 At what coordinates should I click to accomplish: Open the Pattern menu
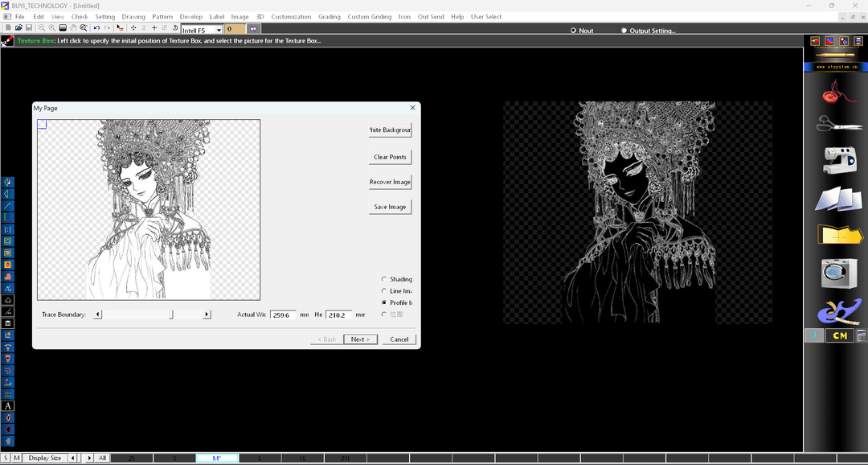[162, 17]
